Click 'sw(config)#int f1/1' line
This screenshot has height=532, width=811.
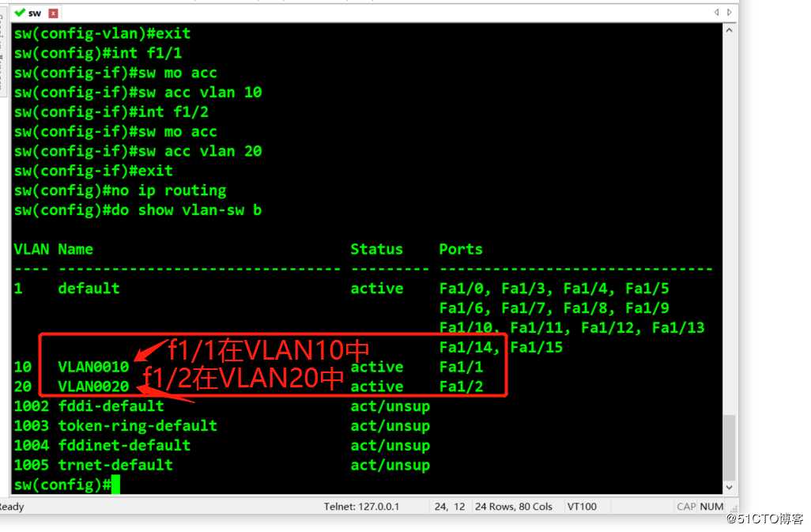[98, 53]
